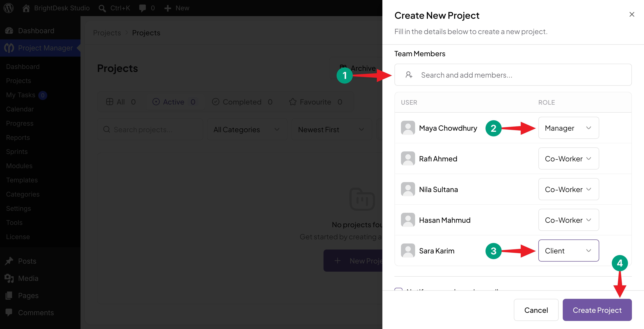644x329 pixels.
Task: Switch to the Completed projects tab
Action: [x=242, y=102]
